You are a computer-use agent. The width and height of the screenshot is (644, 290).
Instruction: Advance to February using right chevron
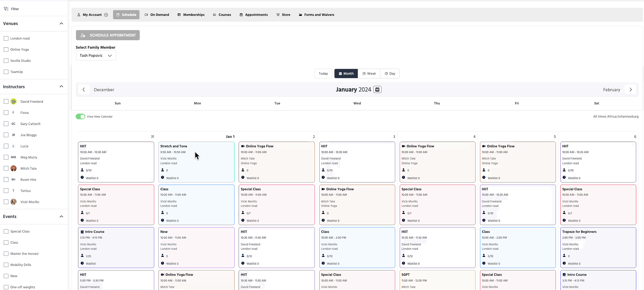point(630,90)
